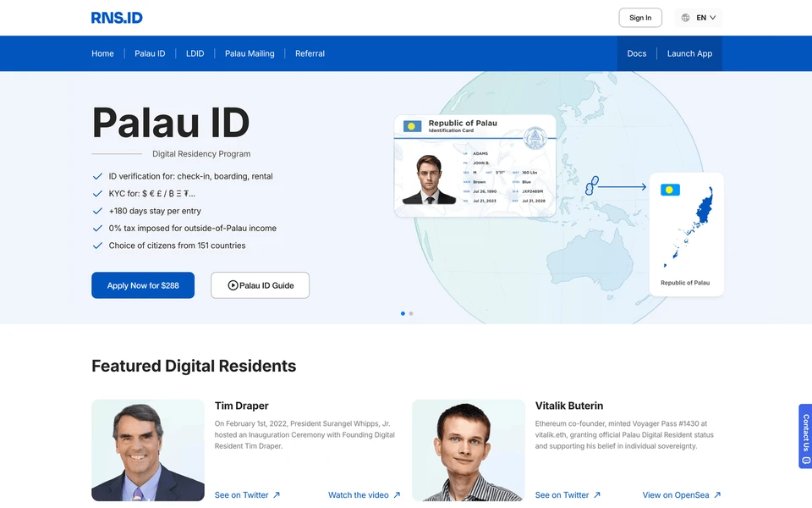
Task: Click arrow icon beside Tim Draper's Twitter link
Action: 277,495
